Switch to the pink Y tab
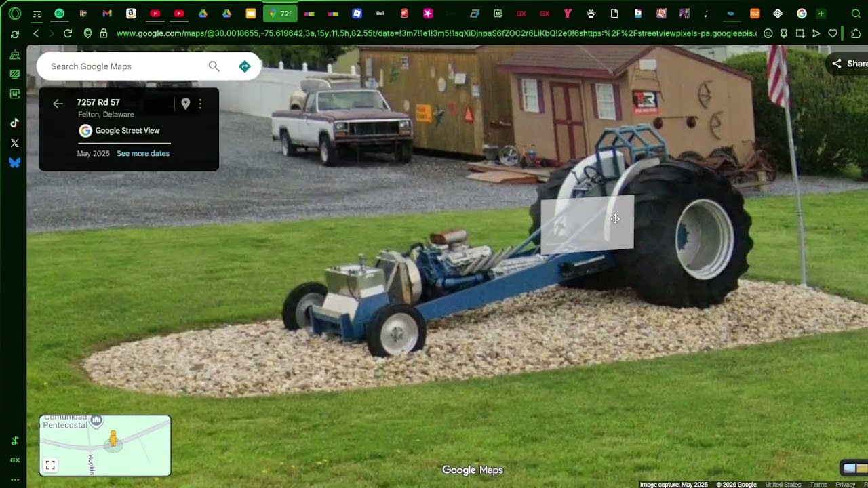The image size is (868, 488). [568, 14]
